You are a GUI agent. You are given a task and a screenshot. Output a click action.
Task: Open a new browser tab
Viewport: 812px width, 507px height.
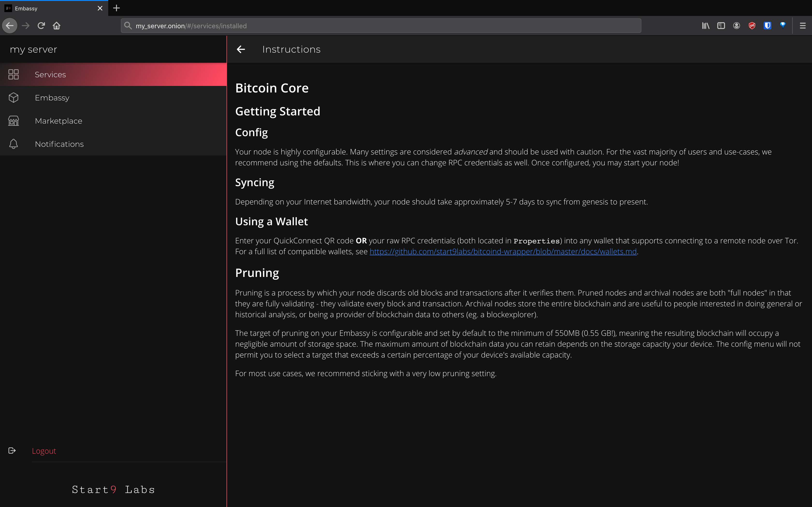pyautogui.click(x=116, y=8)
